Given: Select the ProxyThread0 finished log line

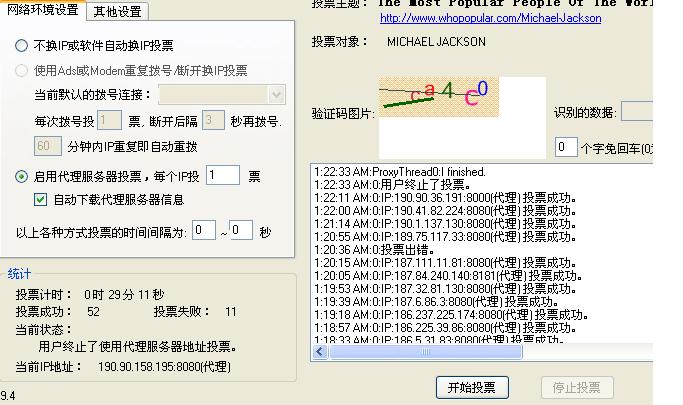Looking at the screenshot, I should click(x=399, y=172).
